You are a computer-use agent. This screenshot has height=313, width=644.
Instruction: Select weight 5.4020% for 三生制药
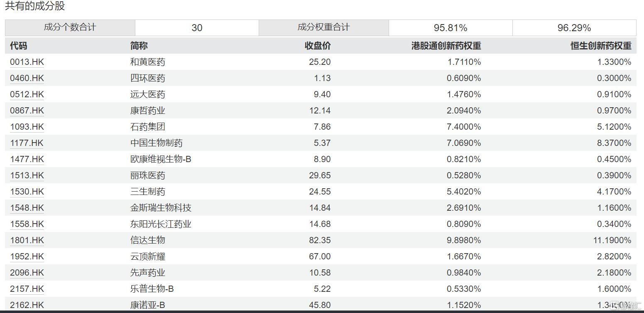464,192
